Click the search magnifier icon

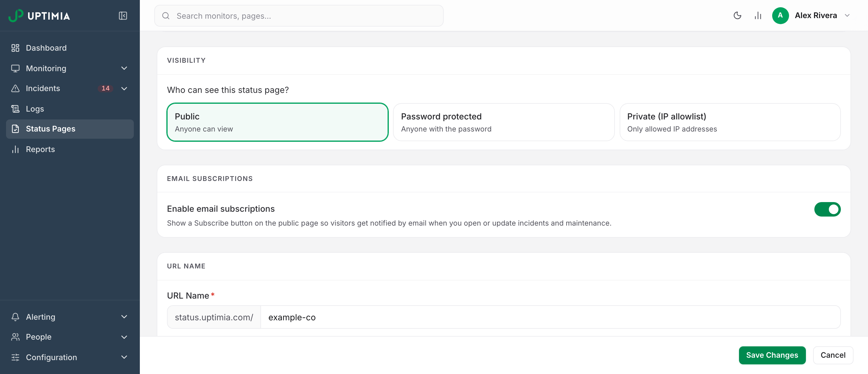tap(166, 16)
